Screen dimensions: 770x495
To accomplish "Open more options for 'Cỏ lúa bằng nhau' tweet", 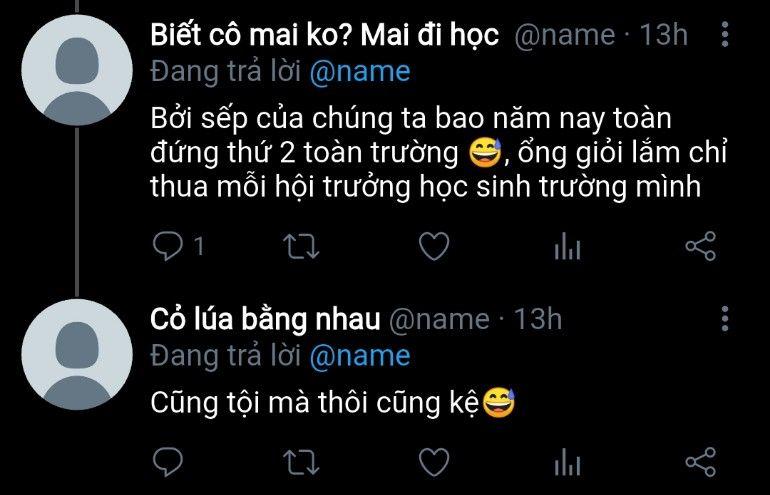I will [725, 319].
